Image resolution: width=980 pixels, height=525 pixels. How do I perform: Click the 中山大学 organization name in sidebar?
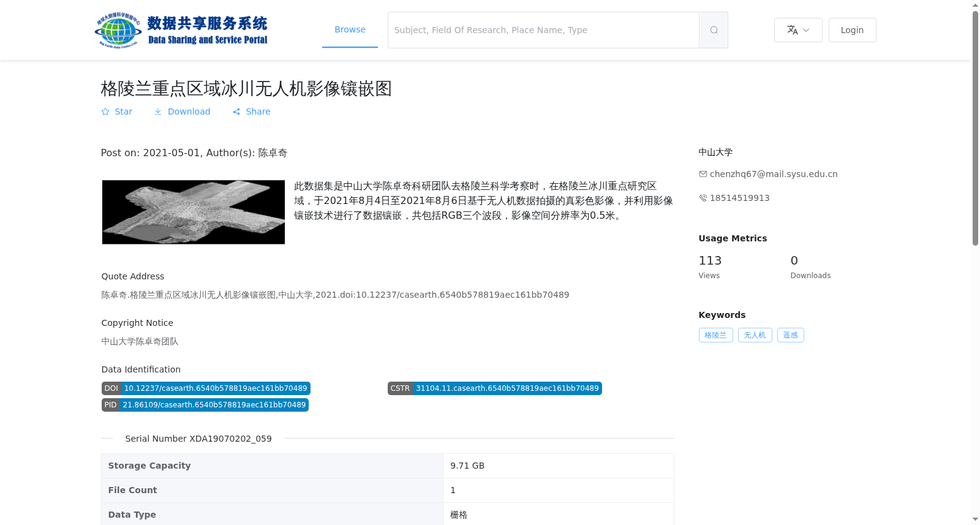point(715,152)
